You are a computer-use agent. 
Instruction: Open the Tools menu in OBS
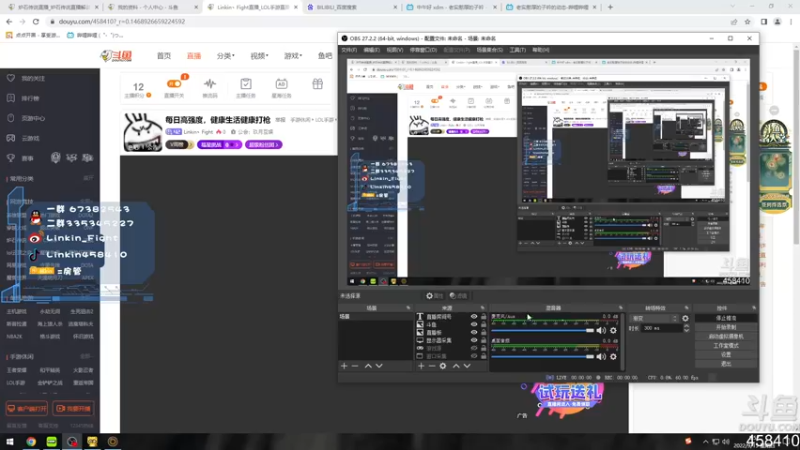pos(517,50)
